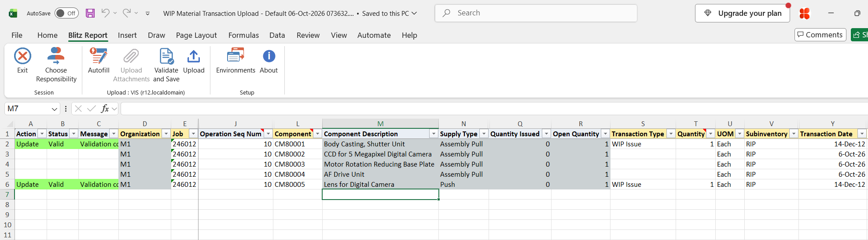Open the Undo history dropdown arrow
The image size is (868, 240).
point(115,13)
